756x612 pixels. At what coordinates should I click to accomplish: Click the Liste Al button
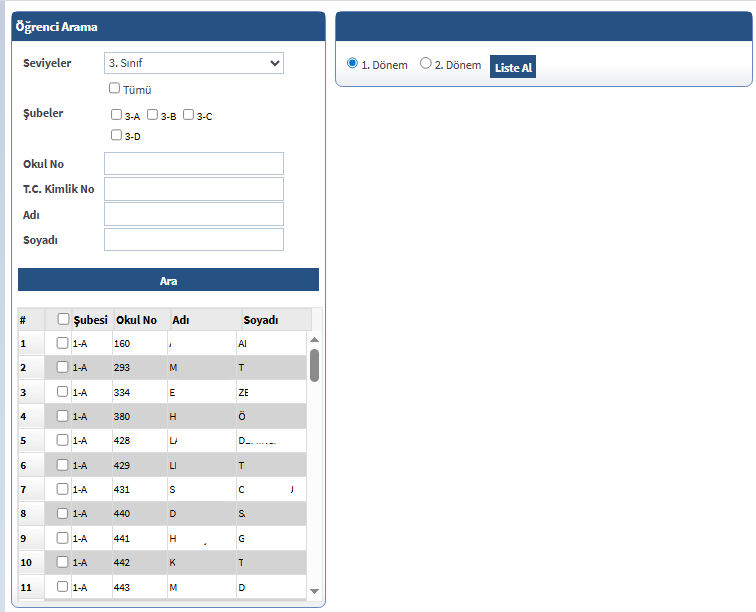(513, 67)
